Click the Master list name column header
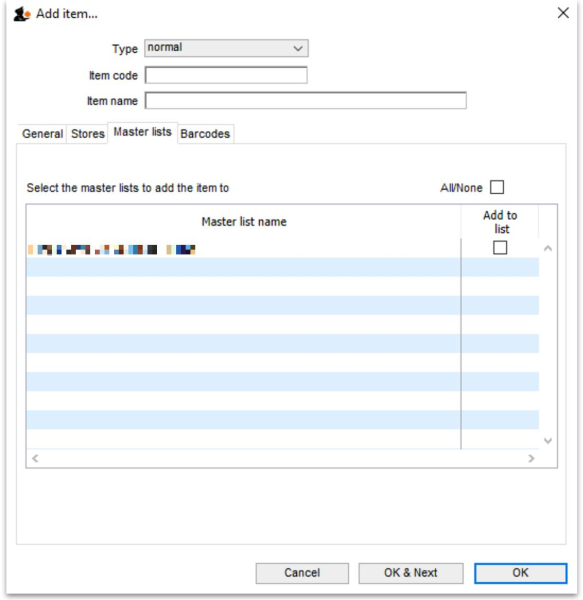 pyautogui.click(x=244, y=222)
